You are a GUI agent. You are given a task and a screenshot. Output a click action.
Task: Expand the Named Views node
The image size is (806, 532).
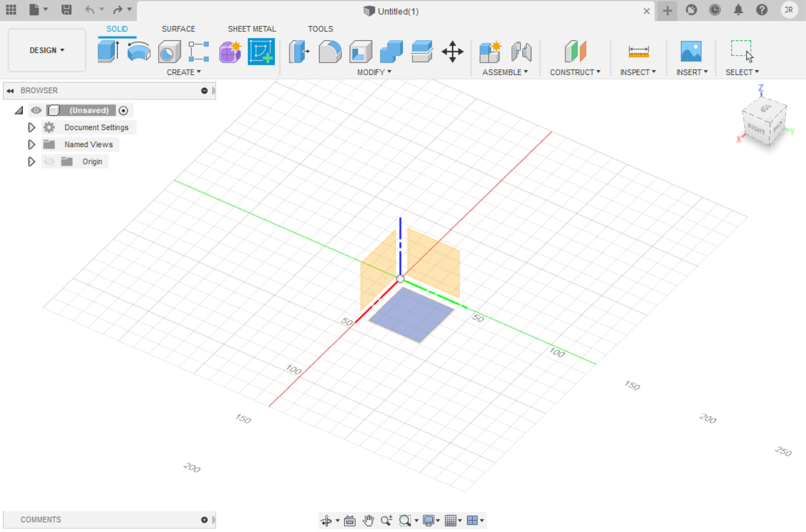click(31, 144)
